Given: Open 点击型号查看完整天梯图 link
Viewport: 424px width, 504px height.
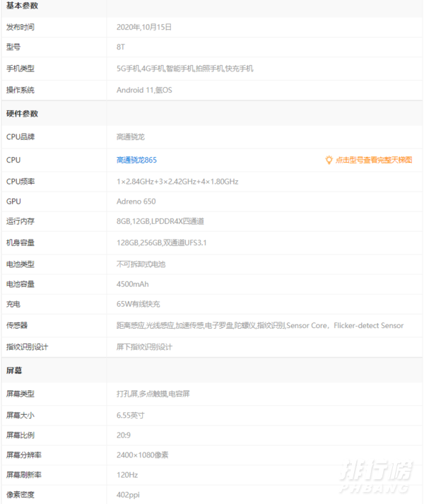Looking at the screenshot, I should [374, 160].
